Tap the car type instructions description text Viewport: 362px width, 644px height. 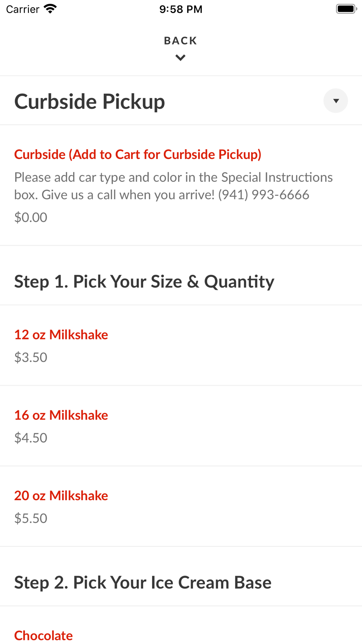[173, 186]
